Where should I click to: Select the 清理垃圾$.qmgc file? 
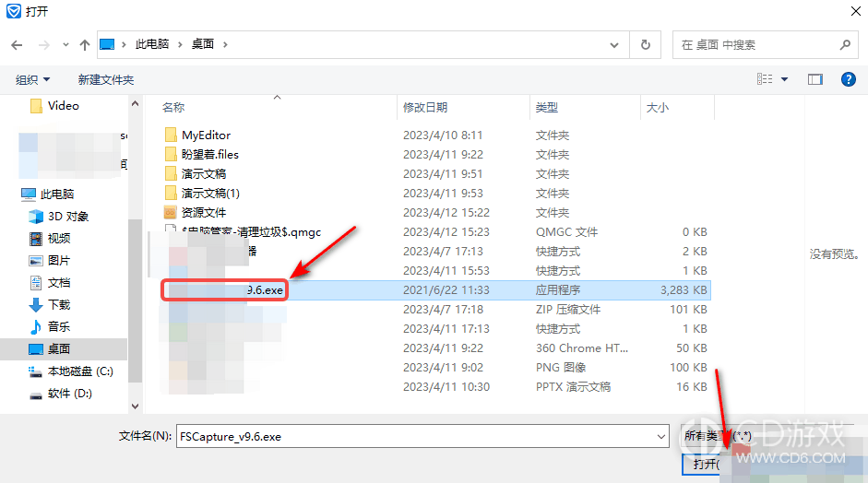252,231
